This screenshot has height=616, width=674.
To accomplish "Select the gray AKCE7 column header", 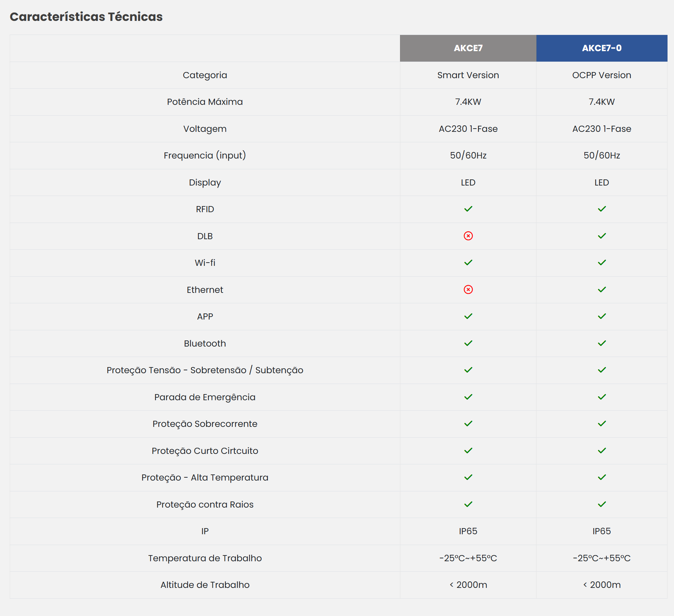I will (468, 48).
